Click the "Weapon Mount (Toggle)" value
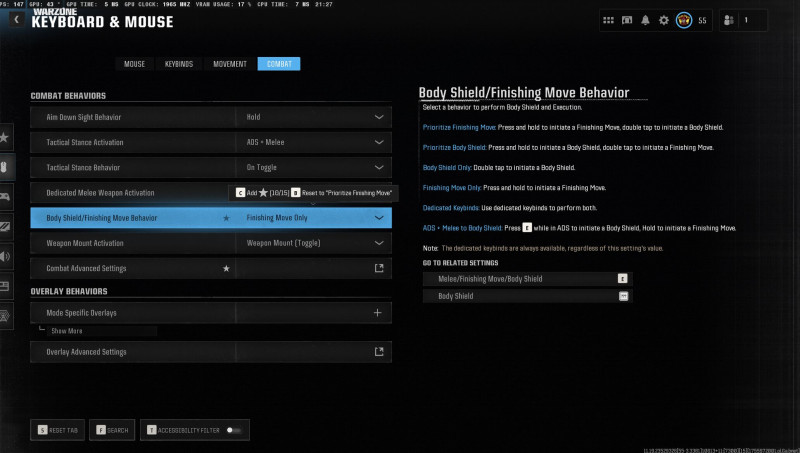The height and width of the screenshot is (453, 800). pyautogui.click(x=284, y=243)
